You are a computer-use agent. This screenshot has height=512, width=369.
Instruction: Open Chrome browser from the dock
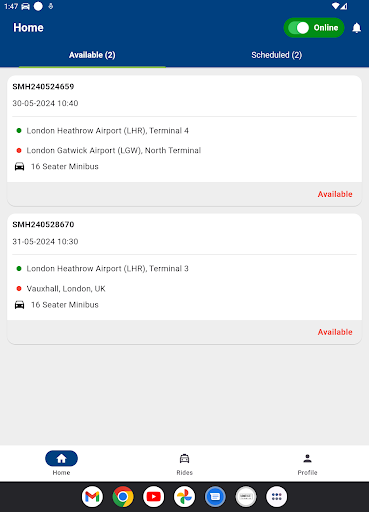[123, 497]
